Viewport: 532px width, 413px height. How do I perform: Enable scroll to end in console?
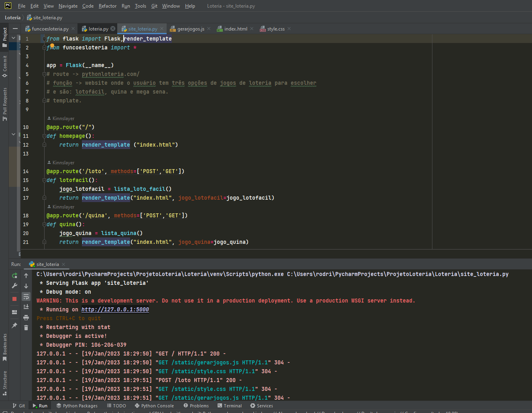tap(26, 307)
